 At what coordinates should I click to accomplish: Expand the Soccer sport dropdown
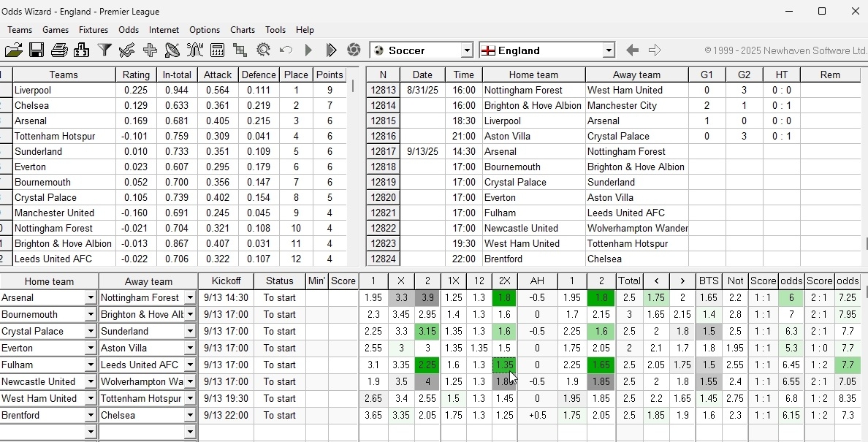(467, 50)
